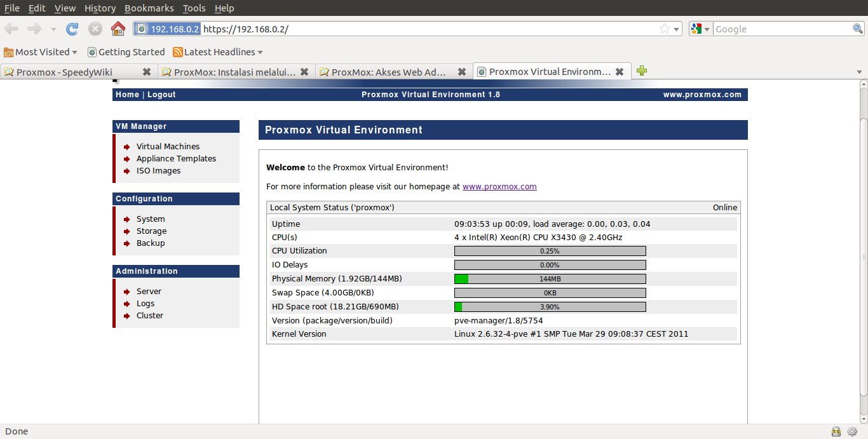Expand the Most Visited bookmarks dropdown
This screenshot has height=439, width=868.
coord(74,52)
